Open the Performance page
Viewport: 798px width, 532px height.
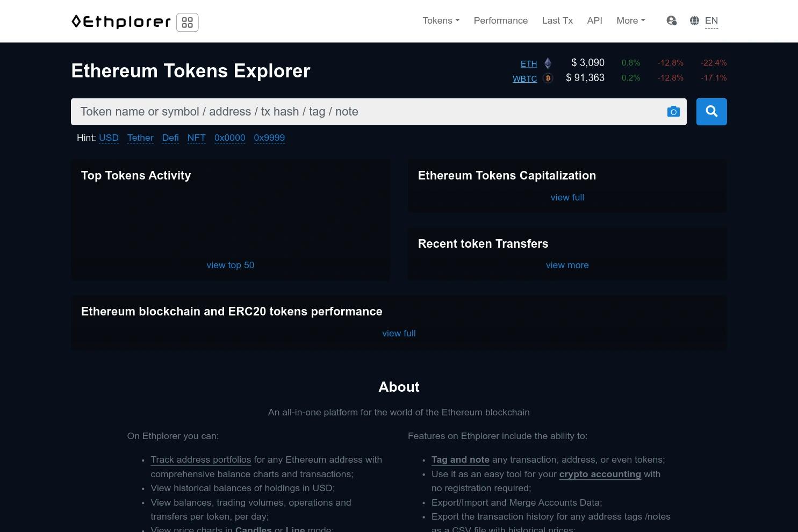(501, 21)
